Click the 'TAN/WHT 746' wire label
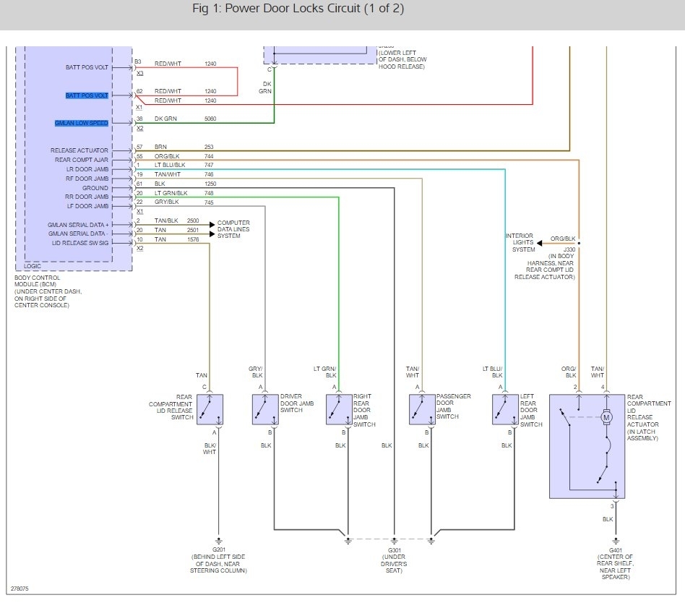 [x=184, y=174]
